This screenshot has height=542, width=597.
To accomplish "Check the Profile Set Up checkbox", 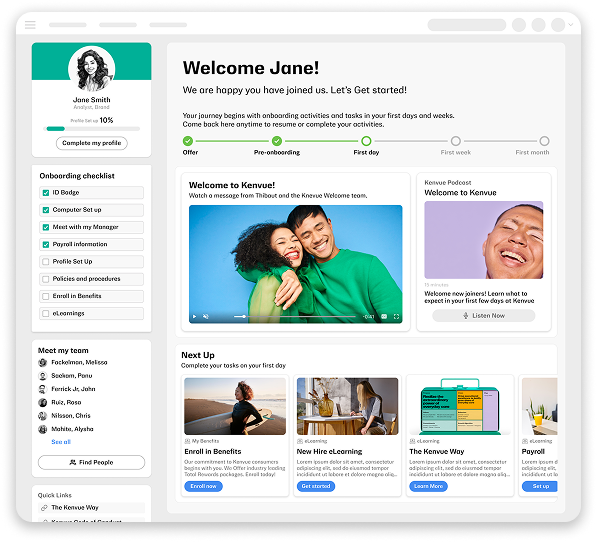I will 46,262.
